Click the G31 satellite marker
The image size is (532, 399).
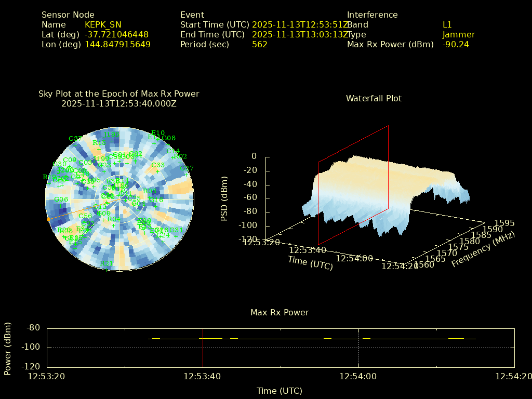tap(176, 236)
